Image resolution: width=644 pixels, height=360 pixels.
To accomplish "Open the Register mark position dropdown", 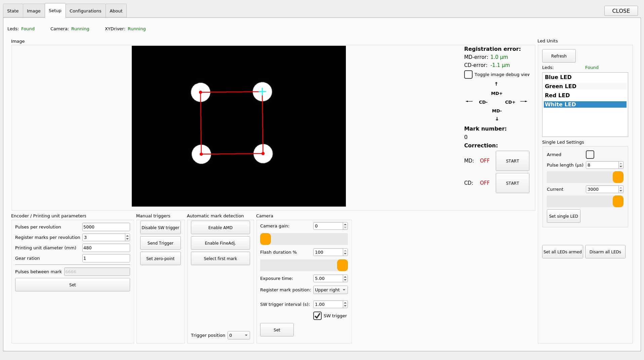I will click(x=330, y=290).
